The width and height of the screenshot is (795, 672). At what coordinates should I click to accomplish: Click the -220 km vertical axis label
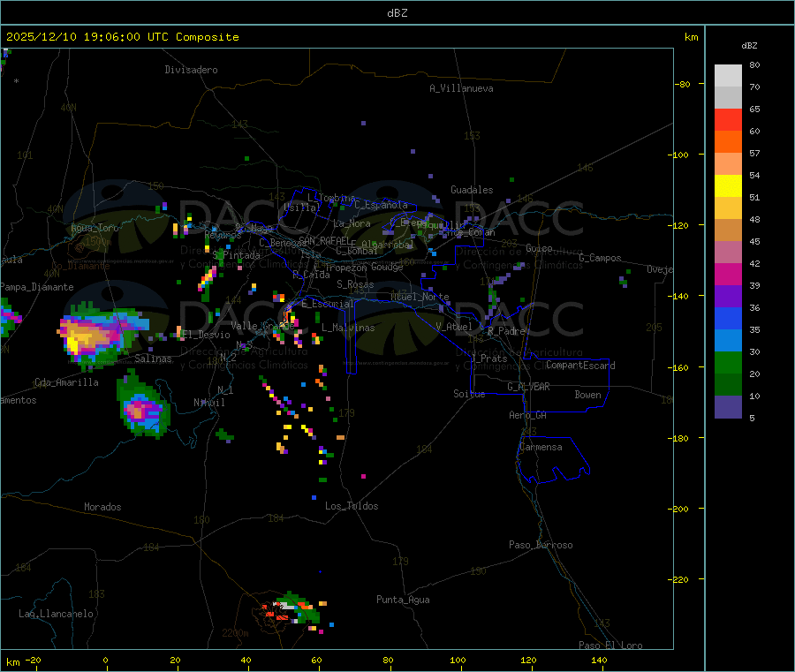click(x=680, y=580)
